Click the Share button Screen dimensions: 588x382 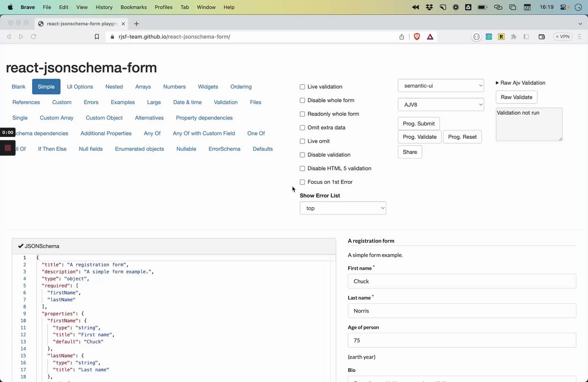tap(410, 152)
